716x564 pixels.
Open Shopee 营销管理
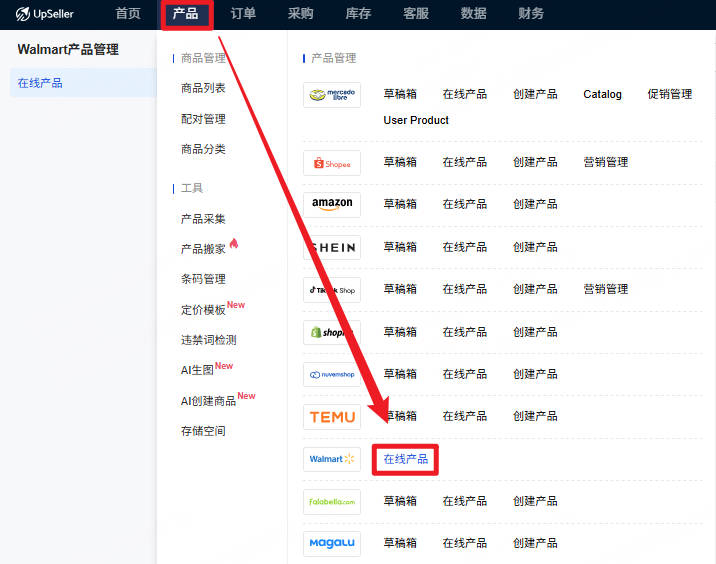click(x=605, y=163)
